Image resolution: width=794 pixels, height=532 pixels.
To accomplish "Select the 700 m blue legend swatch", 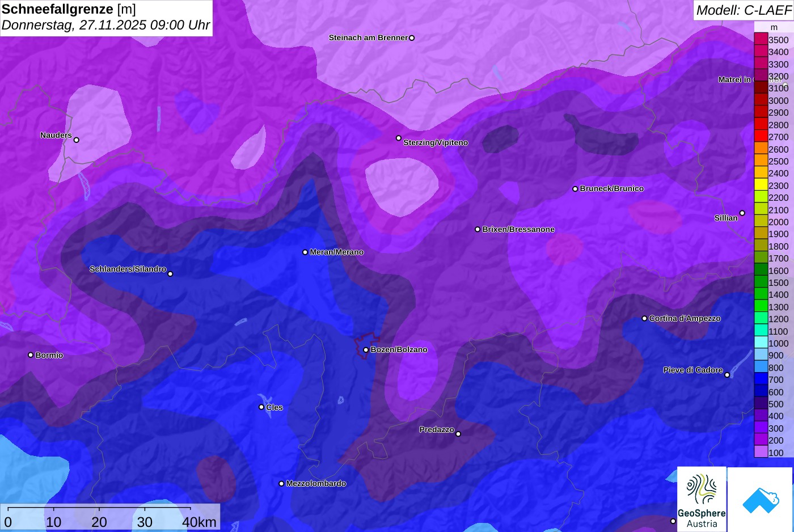I will [x=761, y=379].
